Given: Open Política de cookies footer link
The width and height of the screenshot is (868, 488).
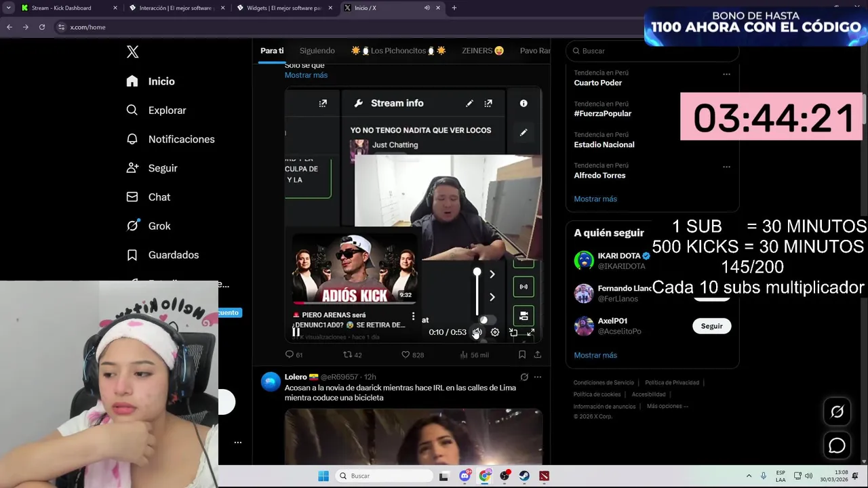Looking at the screenshot, I should tap(597, 394).
